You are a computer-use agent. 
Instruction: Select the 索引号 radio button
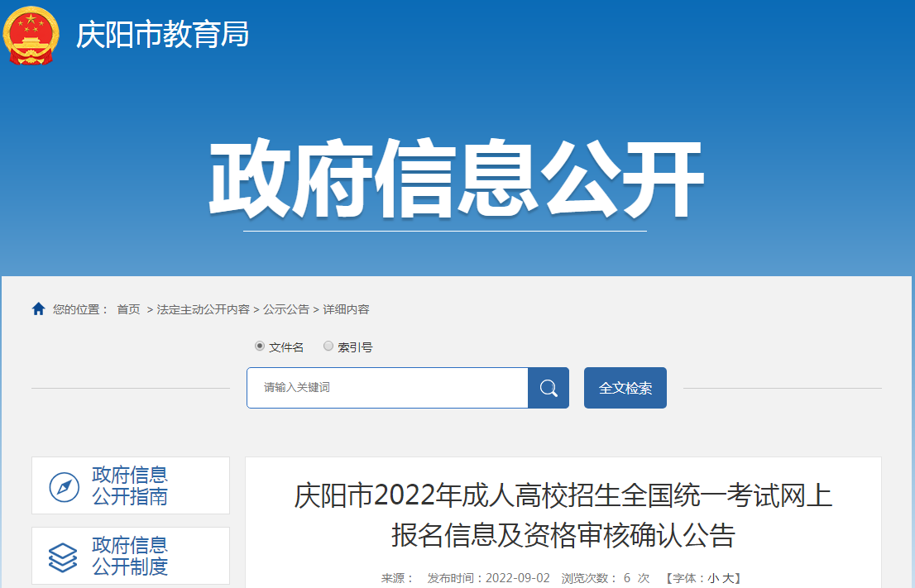(328, 346)
